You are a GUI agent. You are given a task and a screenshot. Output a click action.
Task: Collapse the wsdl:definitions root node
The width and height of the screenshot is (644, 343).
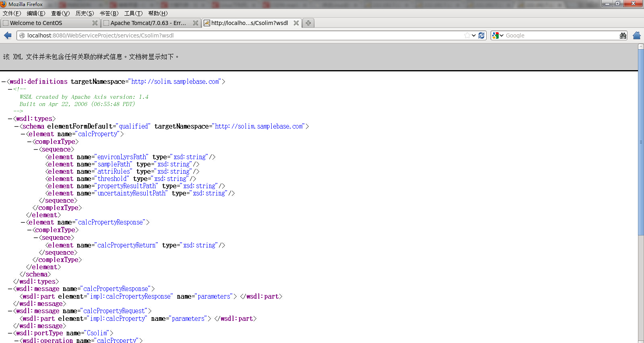click(4, 82)
